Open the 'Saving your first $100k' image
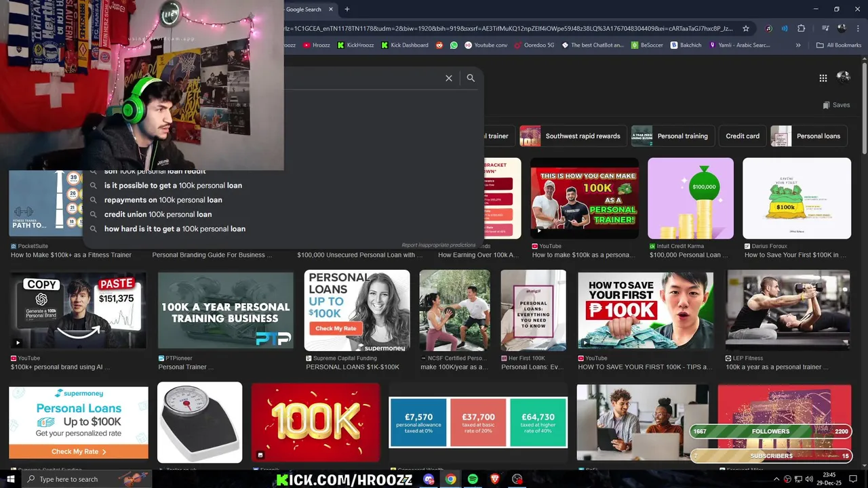 (797, 198)
